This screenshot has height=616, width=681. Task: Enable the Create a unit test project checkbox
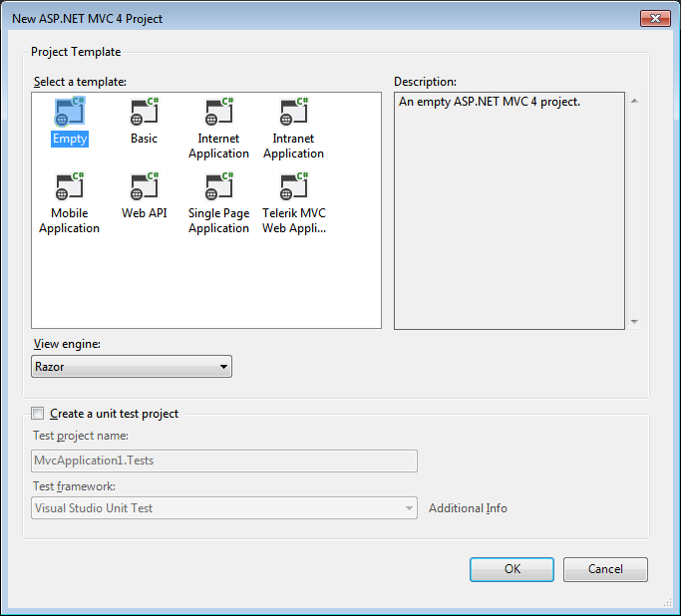coord(38,414)
